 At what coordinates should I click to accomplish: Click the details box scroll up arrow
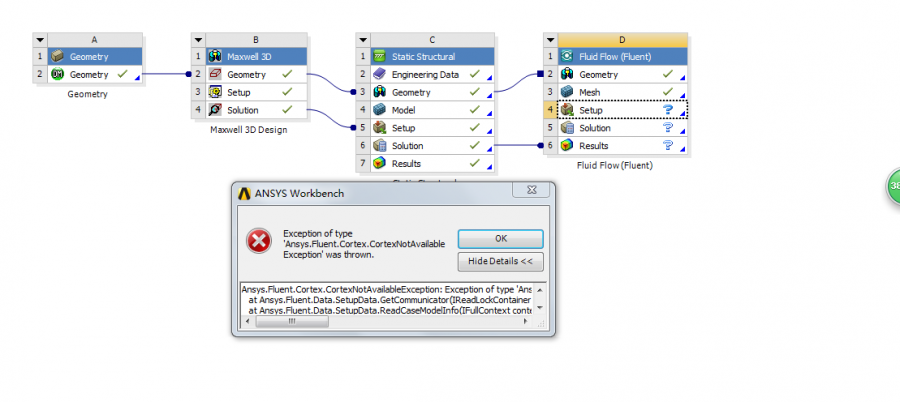click(x=540, y=289)
